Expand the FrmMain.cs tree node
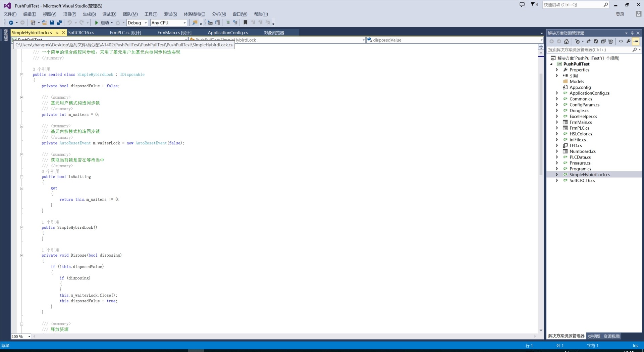 557,122
